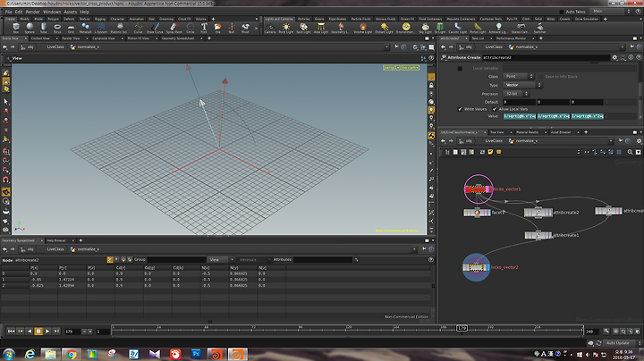Open the Main take dropdown
Viewport: 644px width, 361px height.
tap(611, 11)
